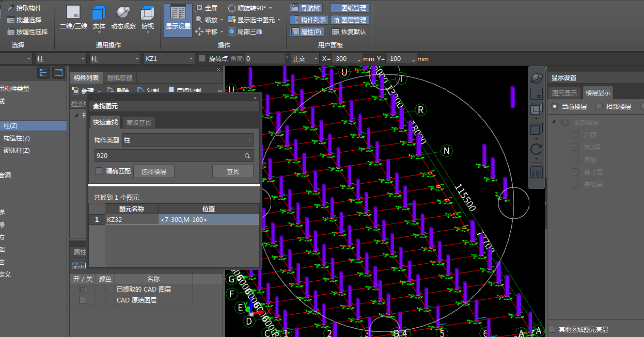Open the 俯视 top view button
644x337 pixels.
point(148,19)
